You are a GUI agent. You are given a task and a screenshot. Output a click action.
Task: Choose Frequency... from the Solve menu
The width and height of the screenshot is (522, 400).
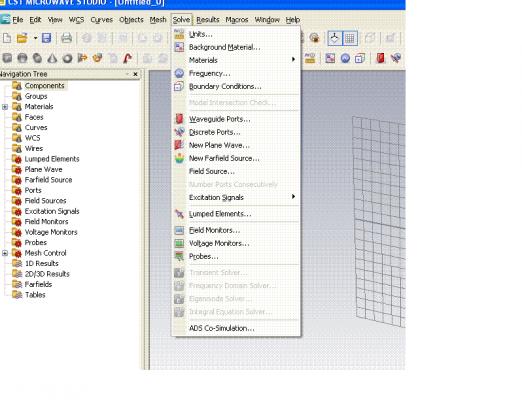[236, 73]
